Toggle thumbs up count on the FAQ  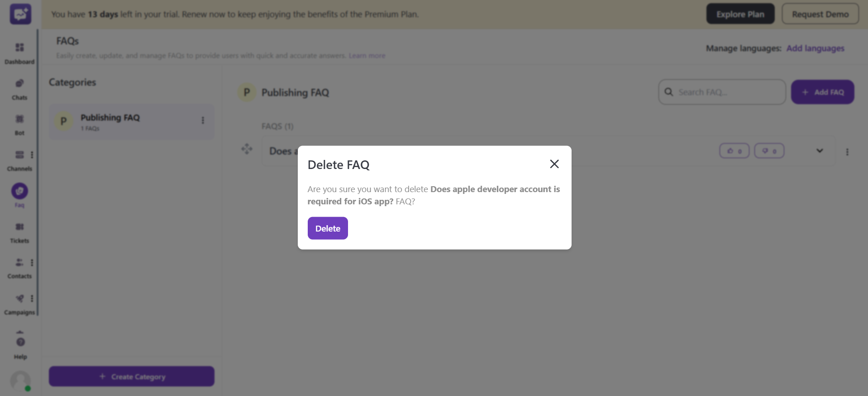coord(734,151)
